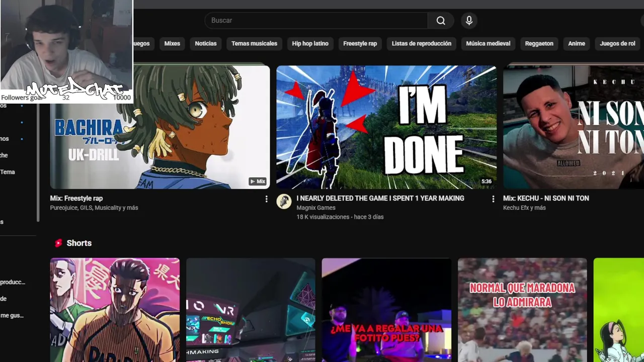This screenshot has height=362, width=644.
Task: Click Pureojuice, GILS, Musicality y más text
Action: [x=94, y=208]
